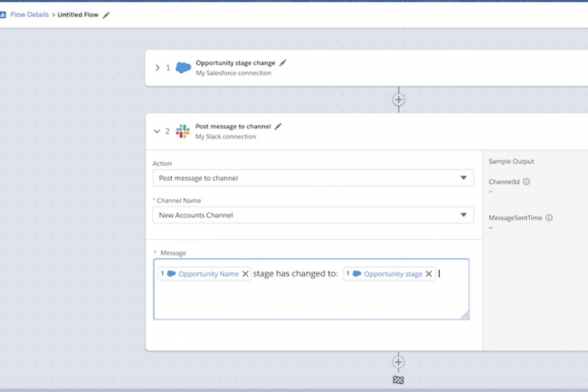Click the Opportunity Name pill in message
The width and height of the screenshot is (588, 392).
(x=204, y=273)
